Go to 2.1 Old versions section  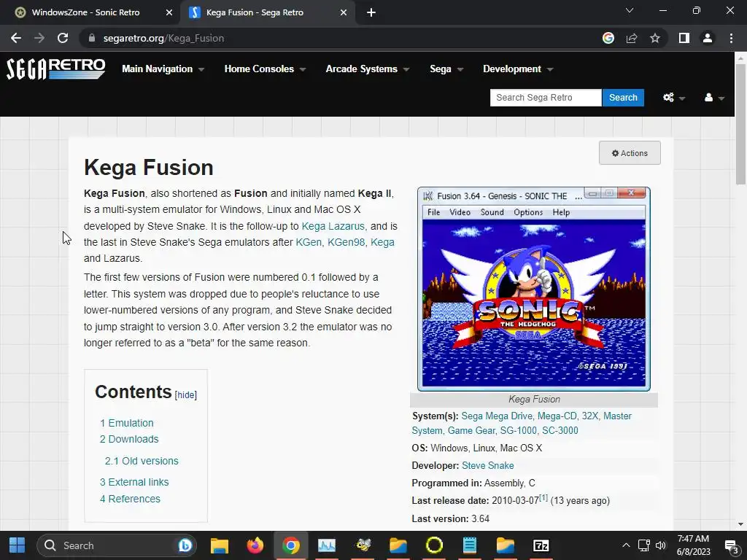point(142,461)
